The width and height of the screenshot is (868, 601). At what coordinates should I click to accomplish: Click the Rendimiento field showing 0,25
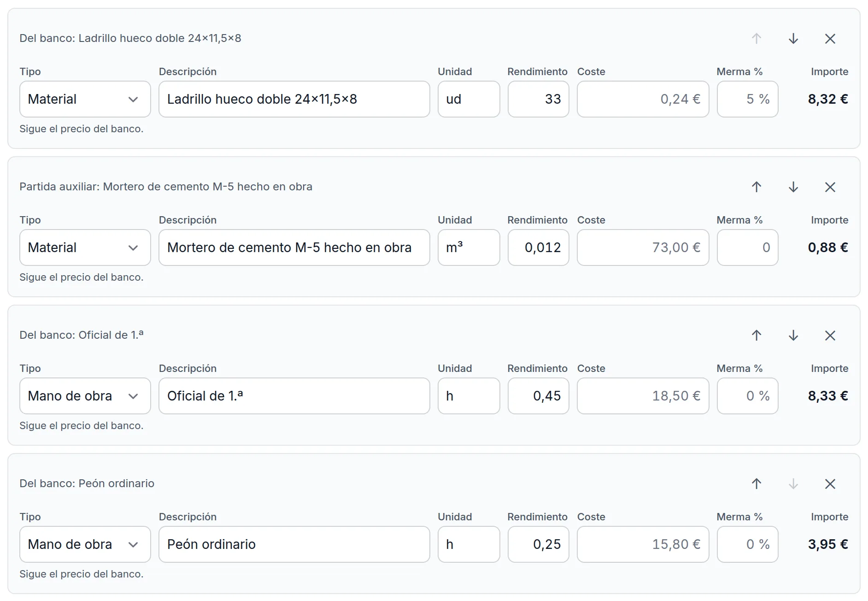(538, 544)
